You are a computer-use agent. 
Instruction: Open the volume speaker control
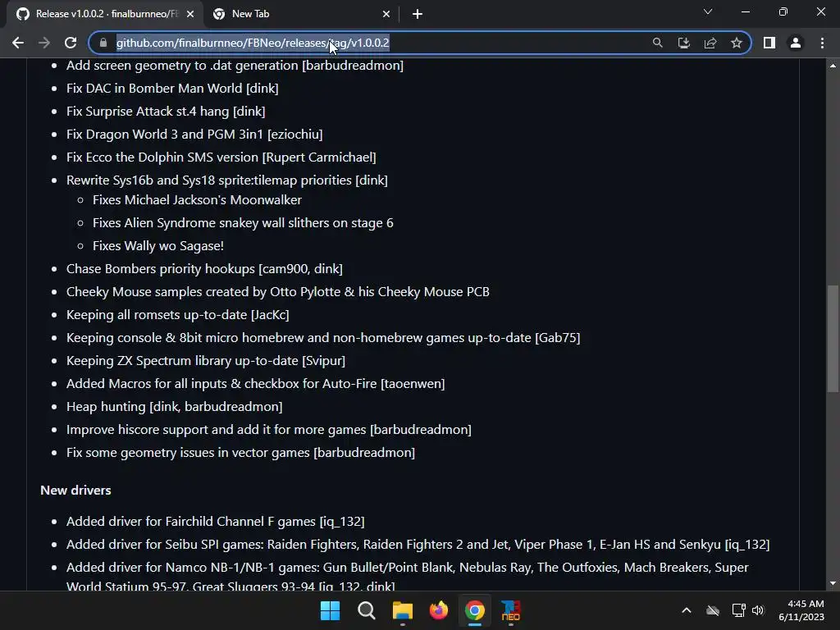point(758,610)
